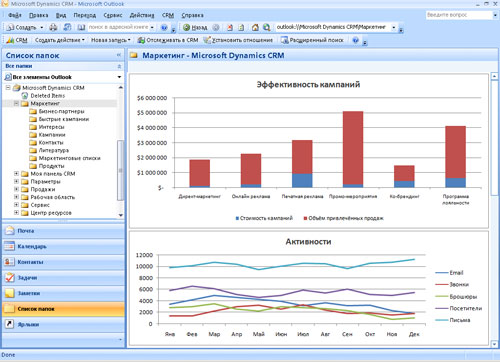This screenshot has width=500, height=362.
Task: Open Расширенный поиск
Action: coord(312,40)
